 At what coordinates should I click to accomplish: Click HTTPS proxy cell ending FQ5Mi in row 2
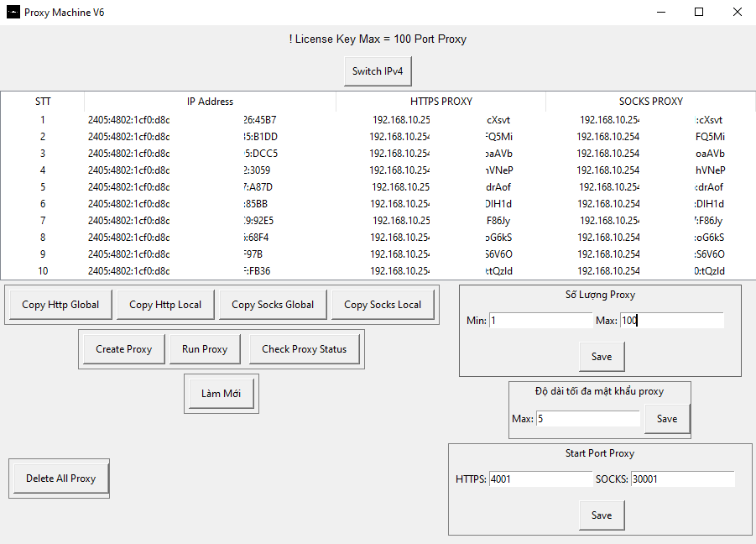441,137
